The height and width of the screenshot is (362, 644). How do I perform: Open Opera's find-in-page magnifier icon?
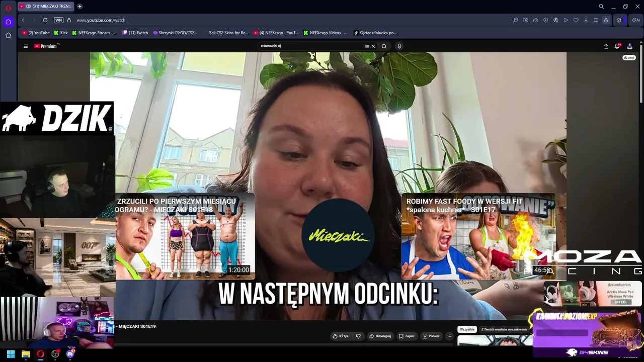(516, 20)
